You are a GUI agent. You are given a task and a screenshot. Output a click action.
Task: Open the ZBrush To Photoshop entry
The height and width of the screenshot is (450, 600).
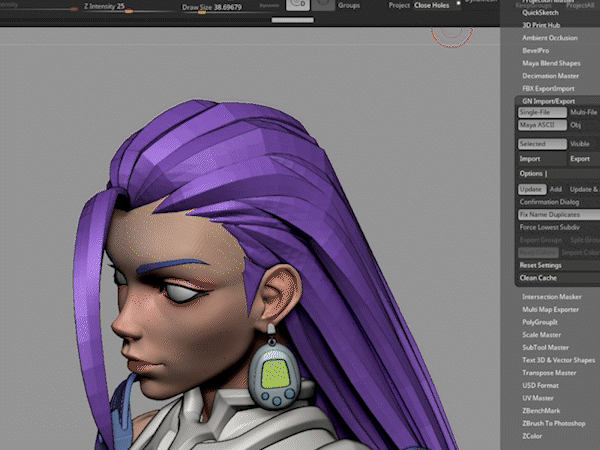553,423
